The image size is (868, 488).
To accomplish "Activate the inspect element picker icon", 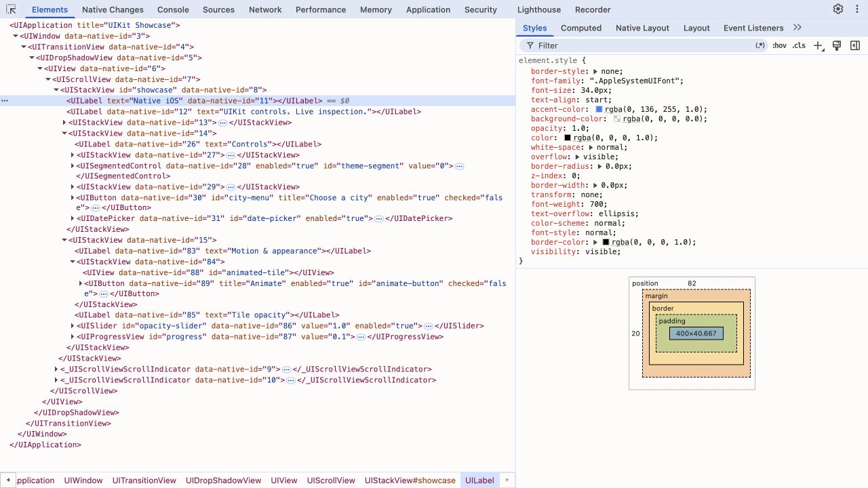I will [x=11, y=9].
